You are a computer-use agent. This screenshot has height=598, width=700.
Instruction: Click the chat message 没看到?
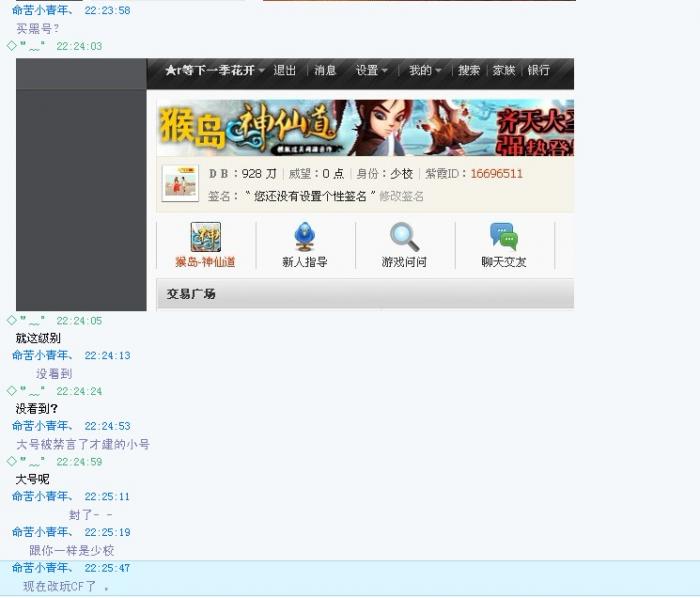pos(37,409)
